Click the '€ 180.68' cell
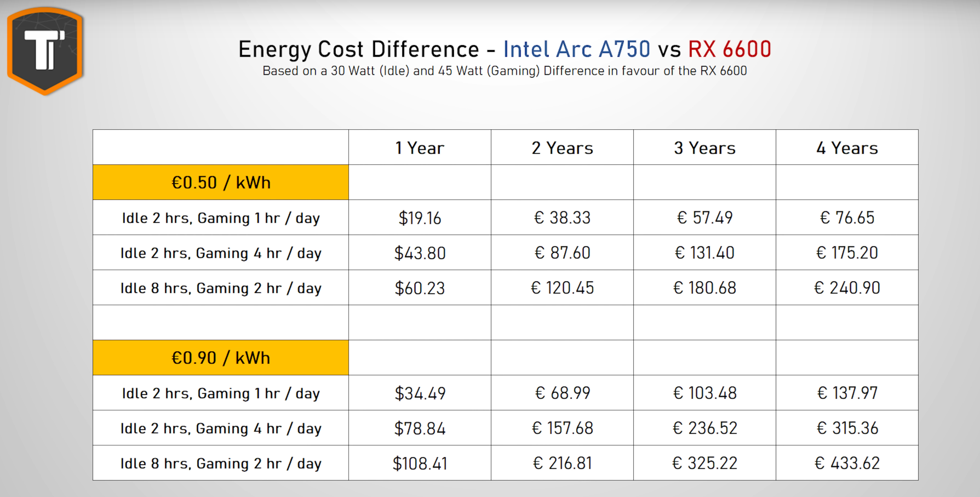The image size is (980, 497). coord(705,288)
